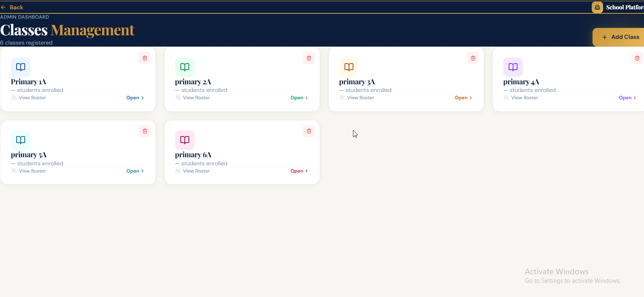
Task: Open the primary 3A class
Action: point(463,98)
